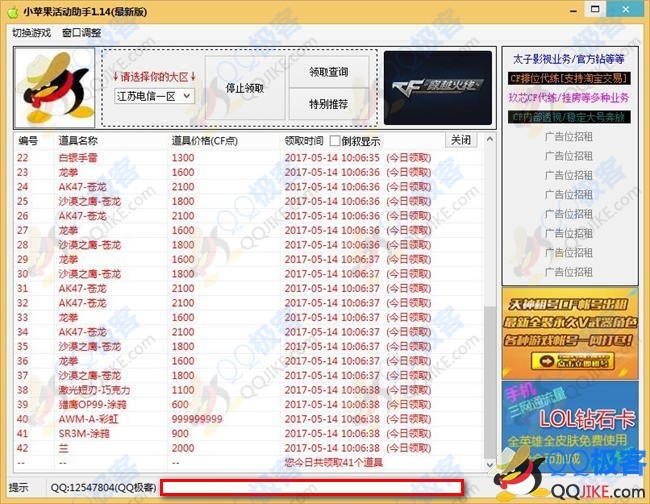Click the list scrollbar up arrow
Image resolution: width=650 pixels, height=504 pixels.
coord(490,139)
